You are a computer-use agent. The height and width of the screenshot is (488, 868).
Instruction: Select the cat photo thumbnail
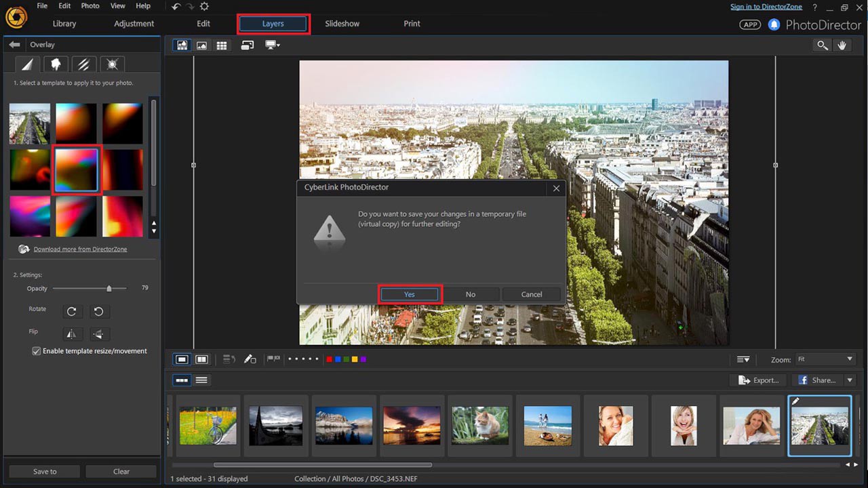coord(480,426)
